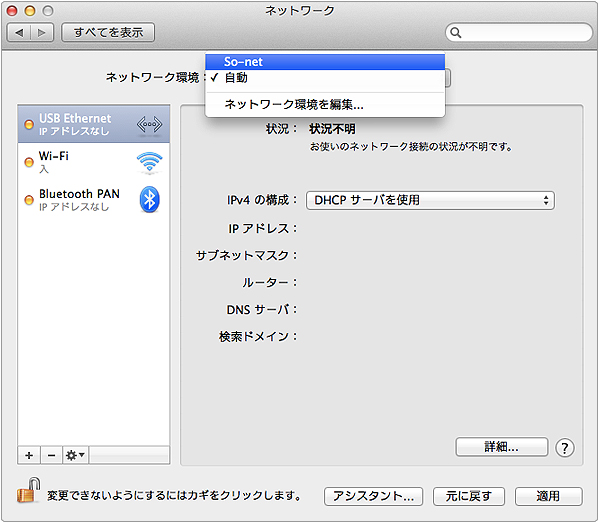Image resolution: width=610 pixels, height=525 pixels.
Task: Remove selected service with minus button
Action: [50, 454]
